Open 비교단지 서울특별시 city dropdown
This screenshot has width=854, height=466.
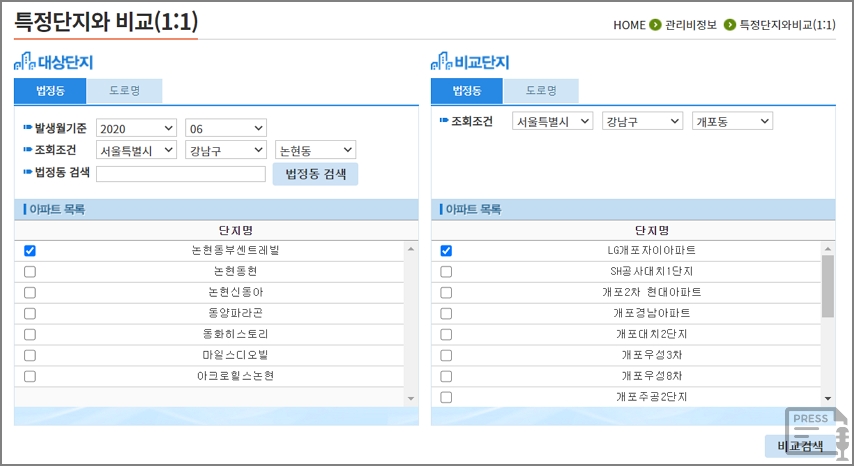(552, 121)
